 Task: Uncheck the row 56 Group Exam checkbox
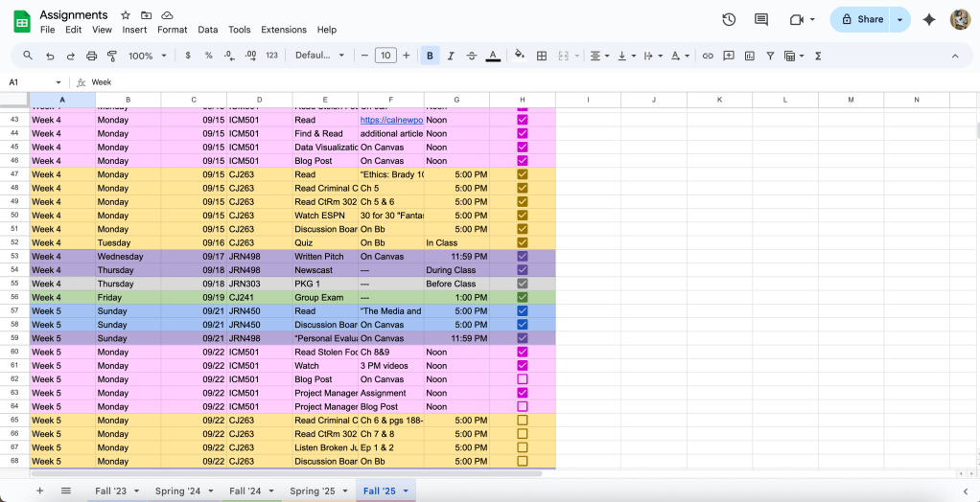(523, 297)
